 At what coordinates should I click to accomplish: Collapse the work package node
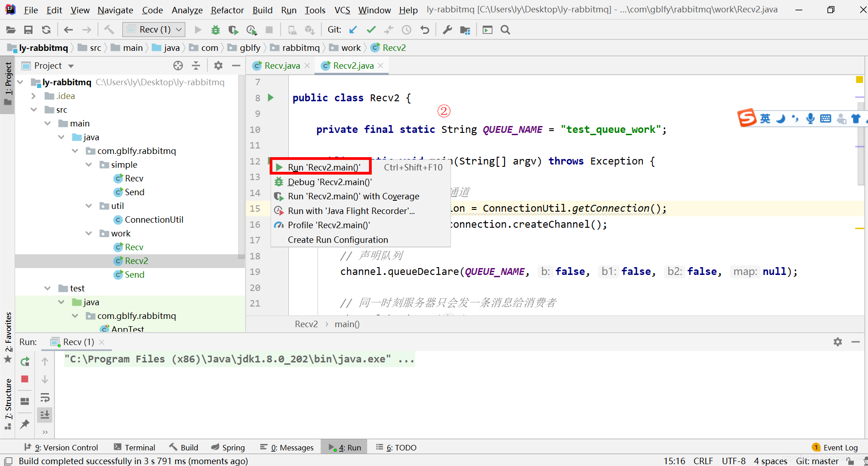tap(88, 233)
